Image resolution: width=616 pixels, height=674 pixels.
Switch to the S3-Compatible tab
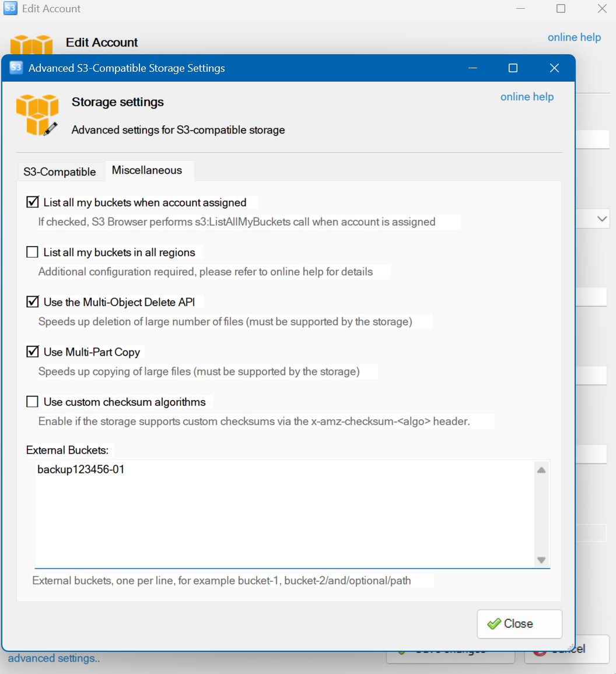point(60,171)
